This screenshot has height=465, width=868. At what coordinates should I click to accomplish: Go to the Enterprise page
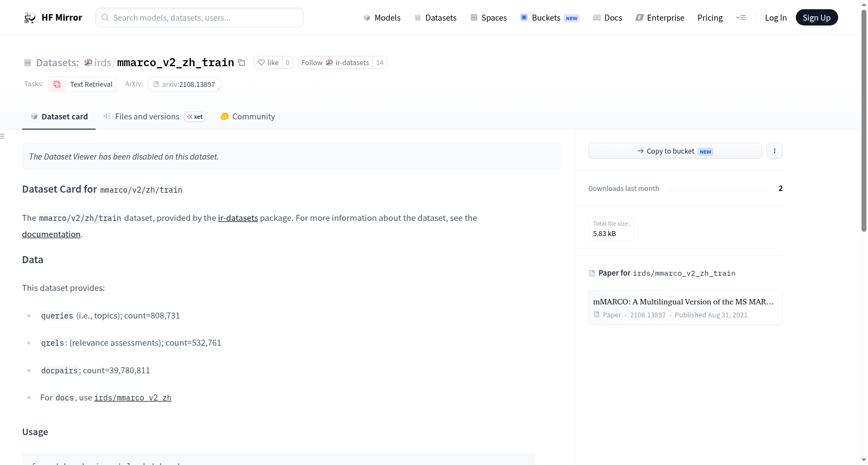click(660, 18)
